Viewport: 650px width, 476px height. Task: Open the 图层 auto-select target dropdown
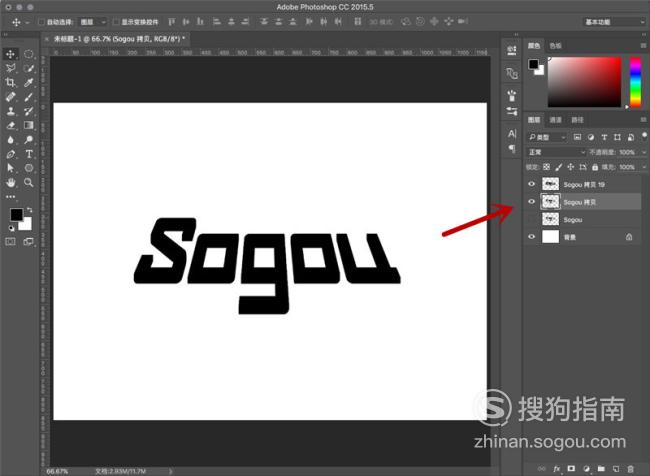[93, 22]
